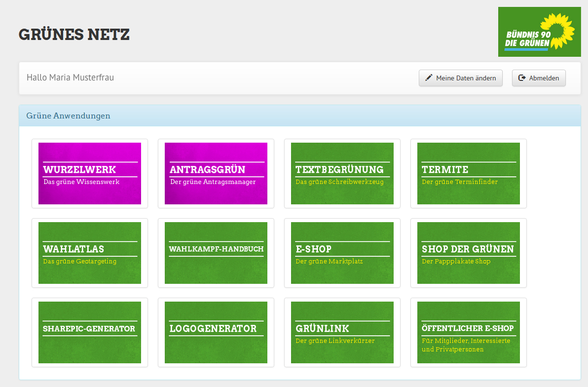
Task: Open the Shop der Grünen tile
Action: pos(468,253)
